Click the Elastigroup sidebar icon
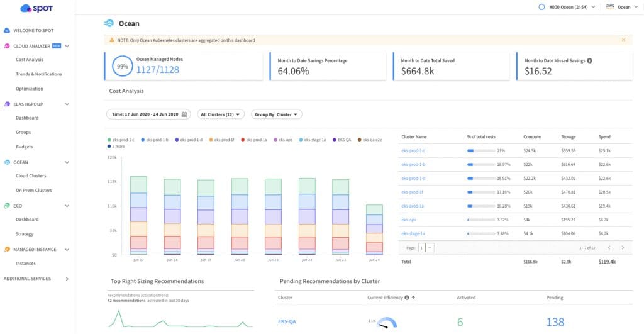Screen dimensions: 644x334 coord(7,104)
